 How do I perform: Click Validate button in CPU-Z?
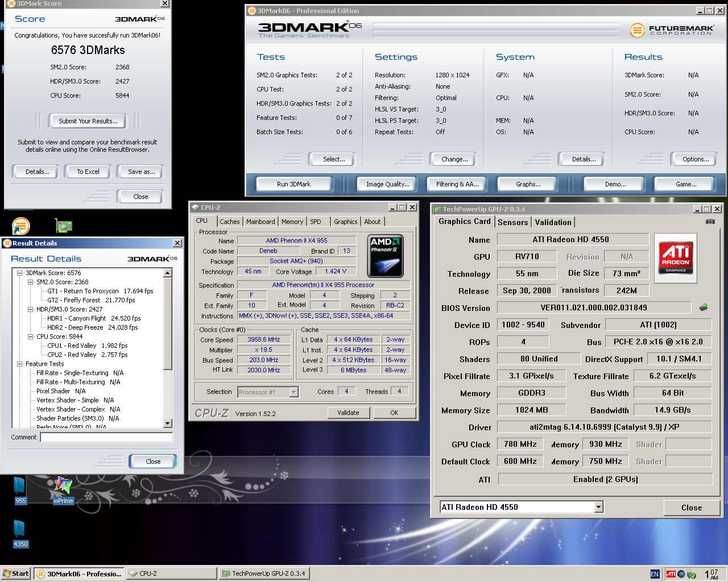pyautogui.click(x=348, y=413)
